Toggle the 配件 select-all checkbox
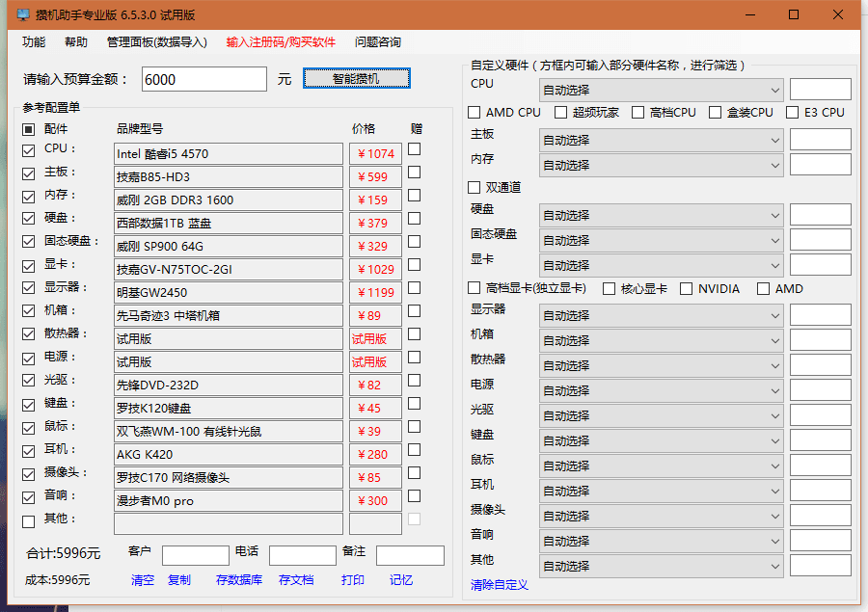Image resolution: width=868 pixels, height=612 pixels. pyautogui.click(x=28, y=129)
